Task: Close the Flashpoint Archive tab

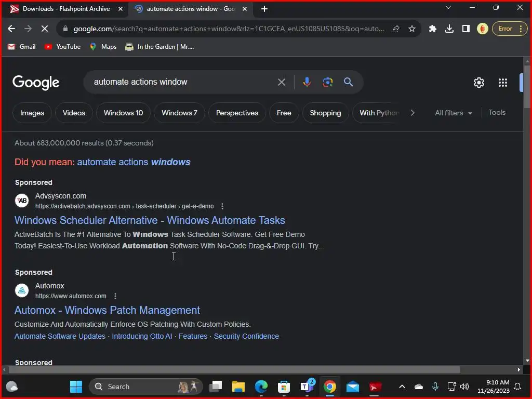Action: (121, 9)
